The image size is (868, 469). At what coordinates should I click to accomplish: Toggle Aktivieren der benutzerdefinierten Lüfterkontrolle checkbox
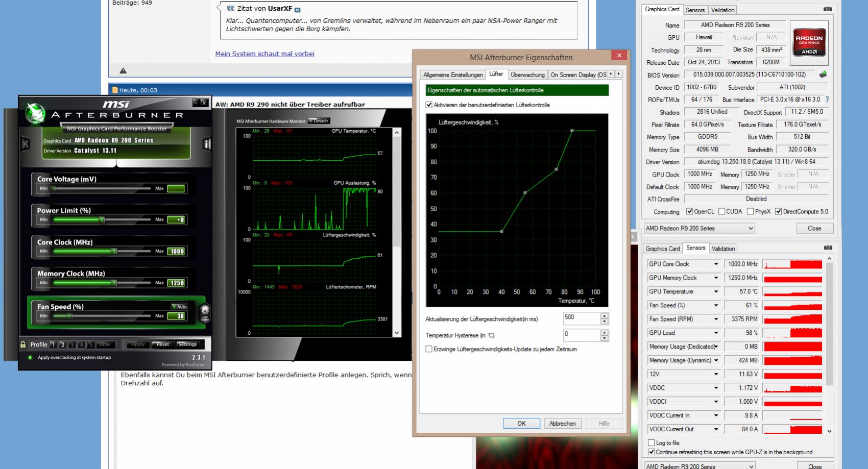click(429, 105)
